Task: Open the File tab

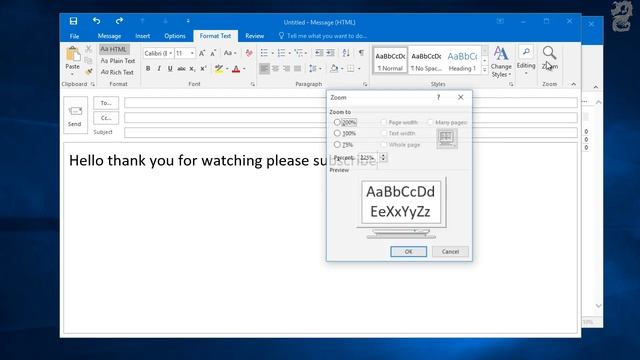Action: (x=74, y=36)
